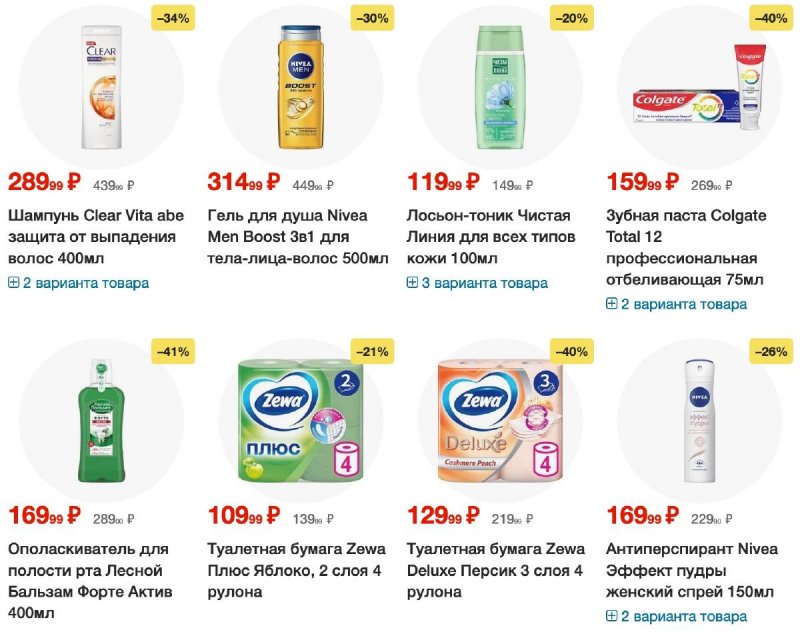The image size is (800, 638).
Task: Open the Nivea Men Boost gel image
Action: pos(301,87)
